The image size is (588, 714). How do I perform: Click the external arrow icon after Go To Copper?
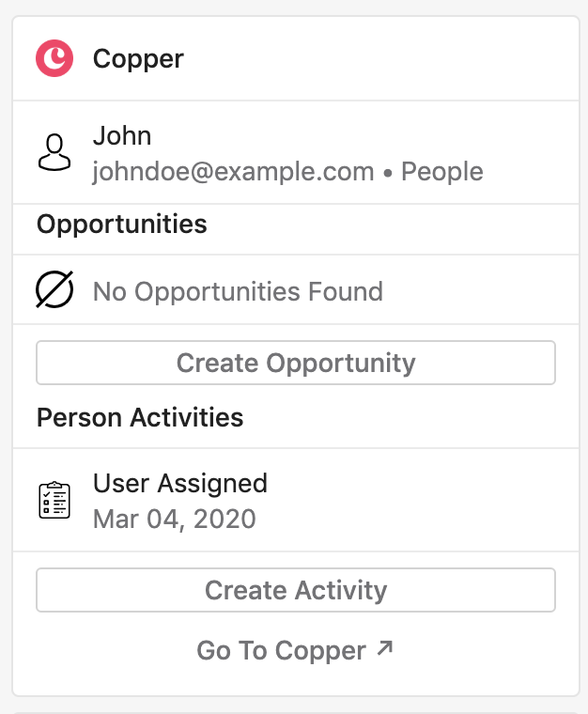385,648
